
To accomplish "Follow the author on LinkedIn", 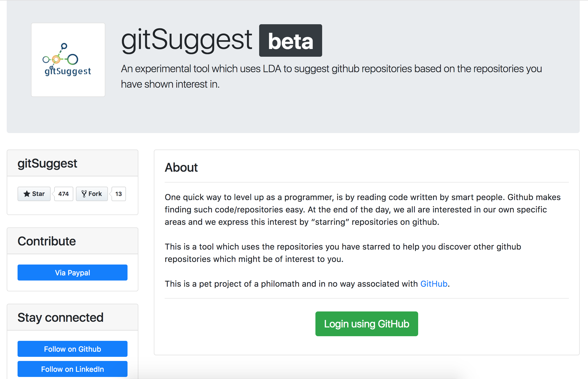I will coord(72,369).
